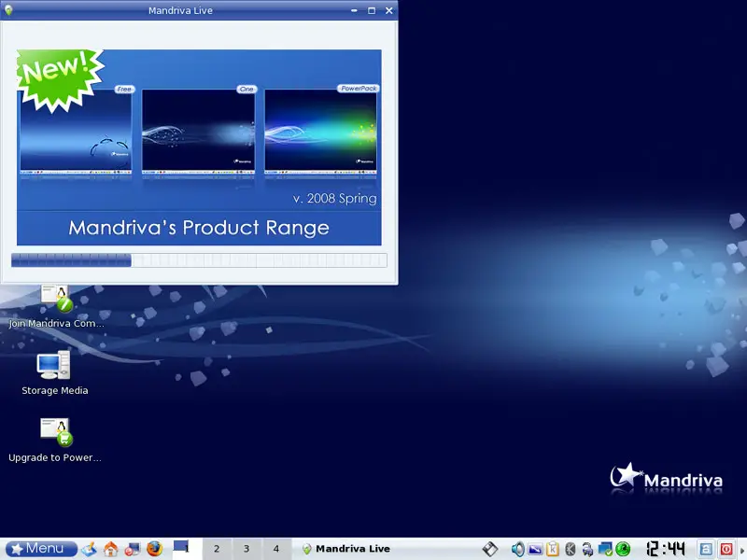747x560 pixels.
Task: Switch to virtual desktop 2
Action: coord(217,549)
